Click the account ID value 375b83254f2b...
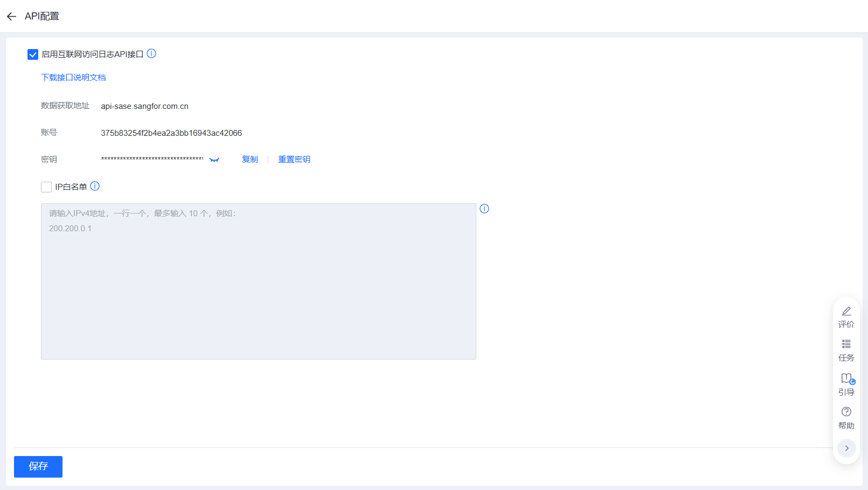The height and width of the screenshot is (490, 868). pos(171,133)
